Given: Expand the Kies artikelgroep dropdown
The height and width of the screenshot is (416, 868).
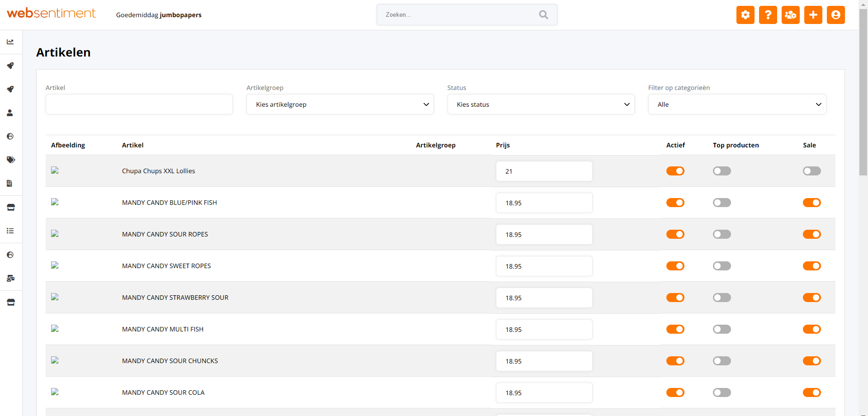Looking at the screenshot, I should 340,104.
